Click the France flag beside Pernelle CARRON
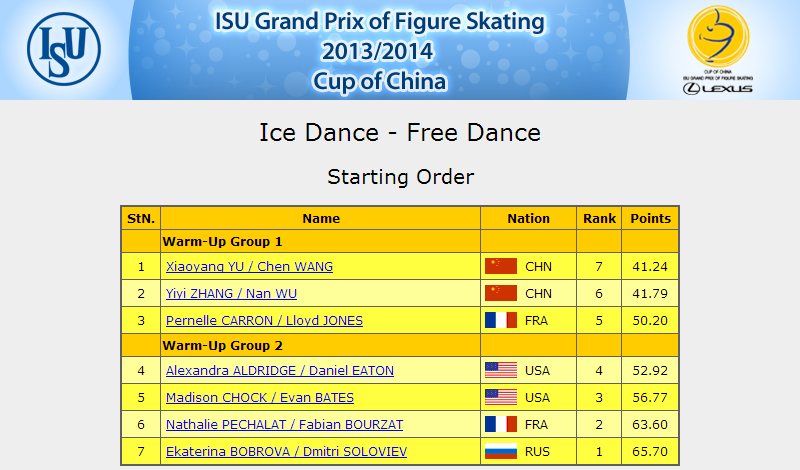 click(x=501, y=320)
